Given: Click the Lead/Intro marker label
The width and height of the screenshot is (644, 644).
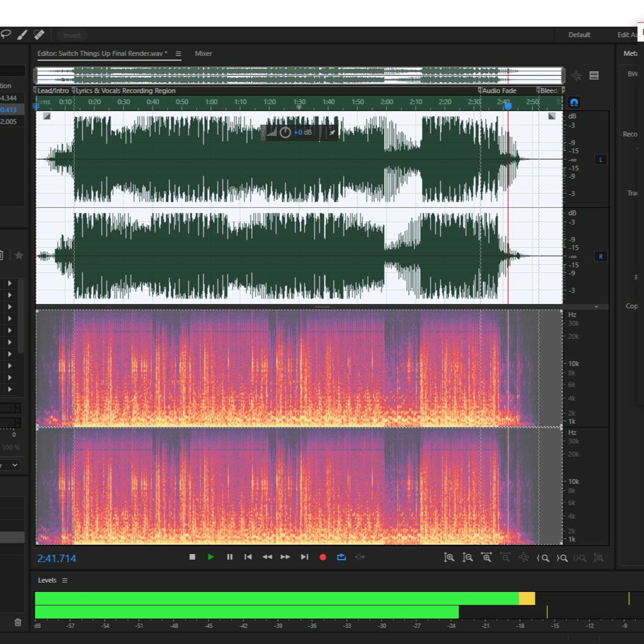Looking at the screenshot, I should point(53,91).
